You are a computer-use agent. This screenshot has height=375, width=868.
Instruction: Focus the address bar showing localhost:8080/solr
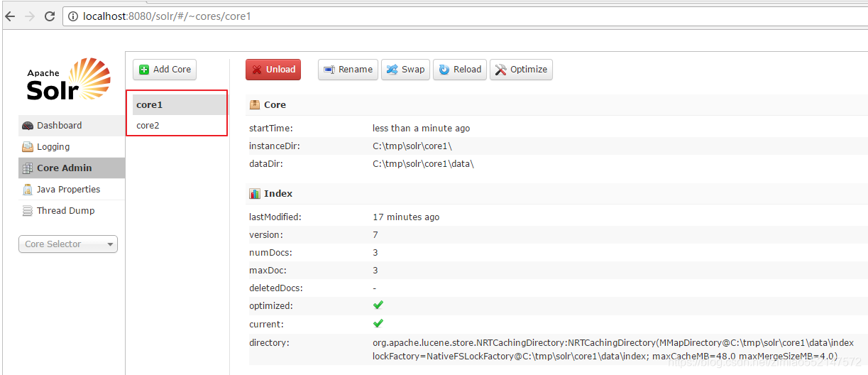(465, 16)
